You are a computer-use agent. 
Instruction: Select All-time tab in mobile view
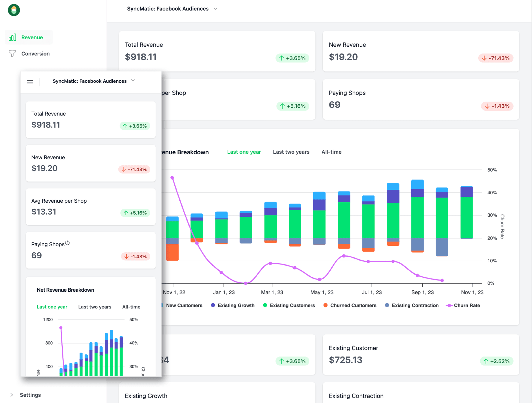131,307
